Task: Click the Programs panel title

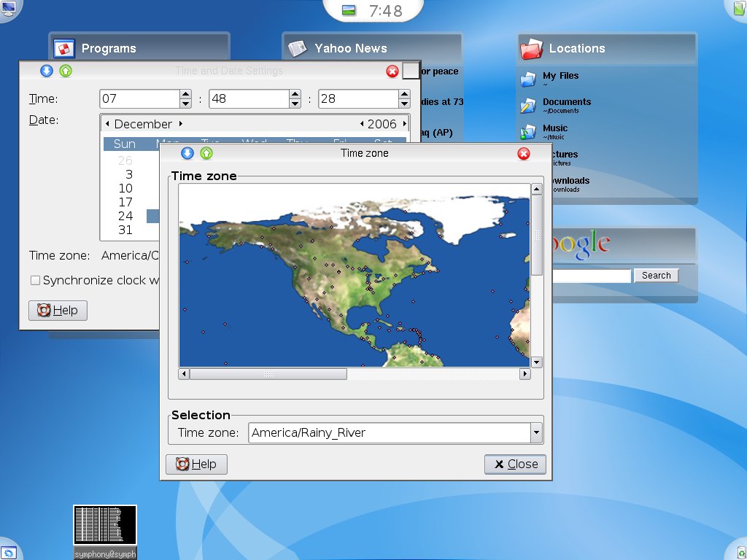Action: 109,48
